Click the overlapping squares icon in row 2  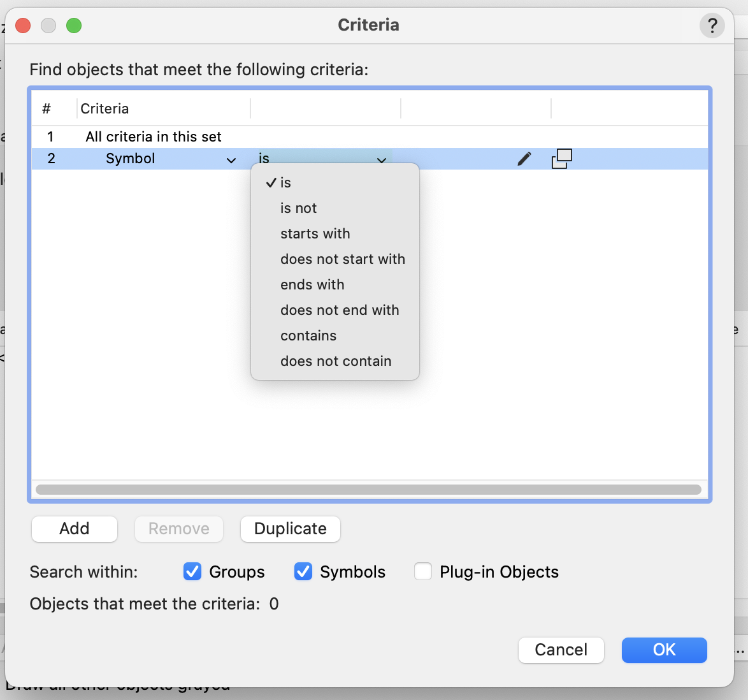click(561, 159)
